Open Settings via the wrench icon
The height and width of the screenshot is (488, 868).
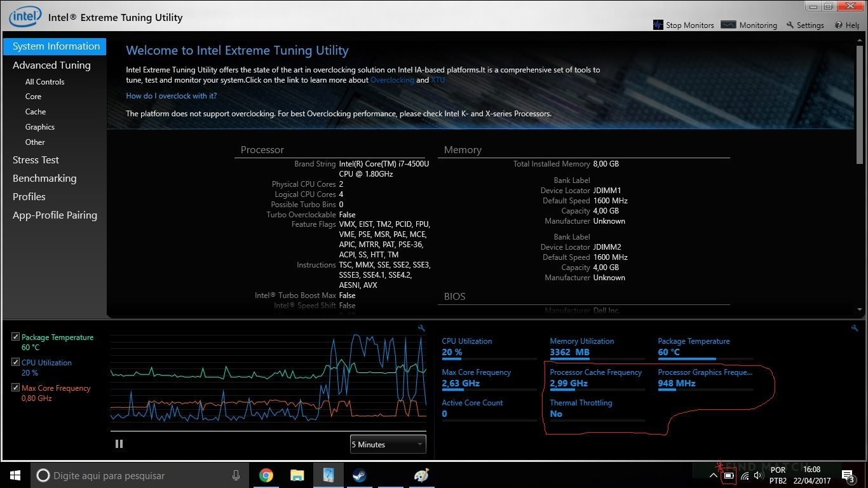point(790,25)
